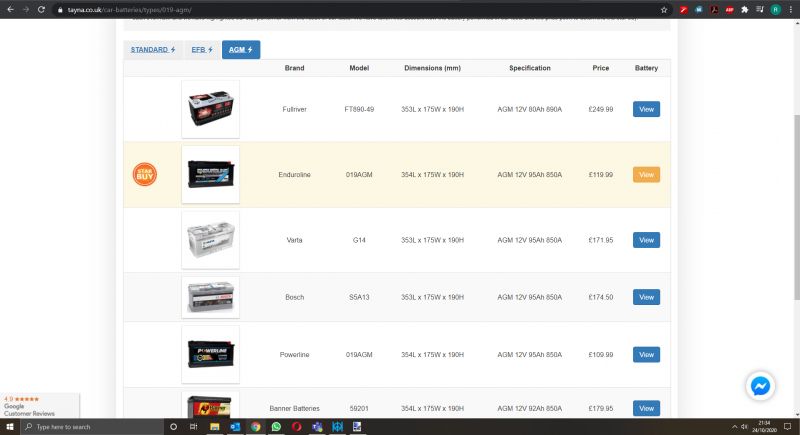Click the address bar URL
The width and height of the screenshot is (800, 435).
tap(130, 10)
